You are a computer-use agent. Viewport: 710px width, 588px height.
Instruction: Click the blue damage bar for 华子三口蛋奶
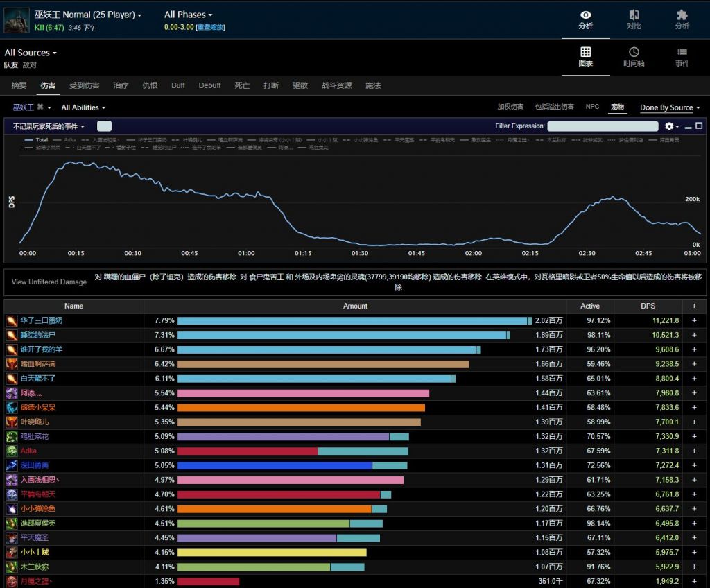tap(352, 320)
